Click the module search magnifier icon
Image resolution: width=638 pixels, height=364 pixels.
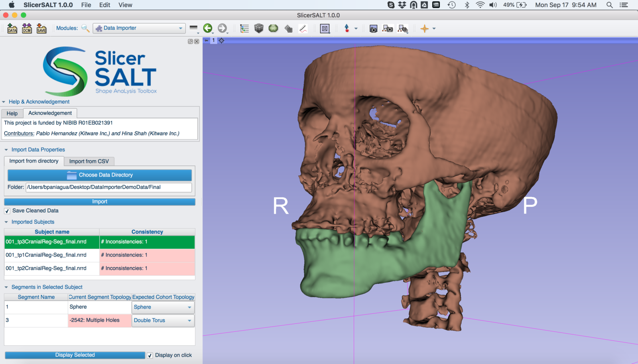[85, 28]
